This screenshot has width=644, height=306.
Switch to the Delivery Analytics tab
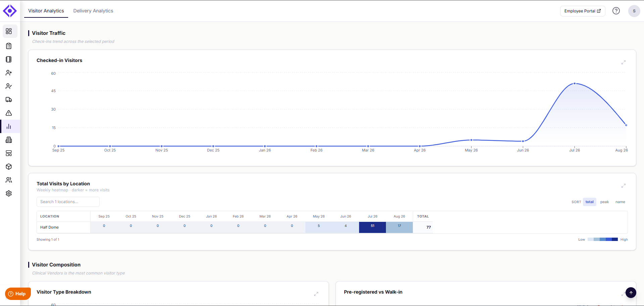pyautogui.click(x=93, y=11)
